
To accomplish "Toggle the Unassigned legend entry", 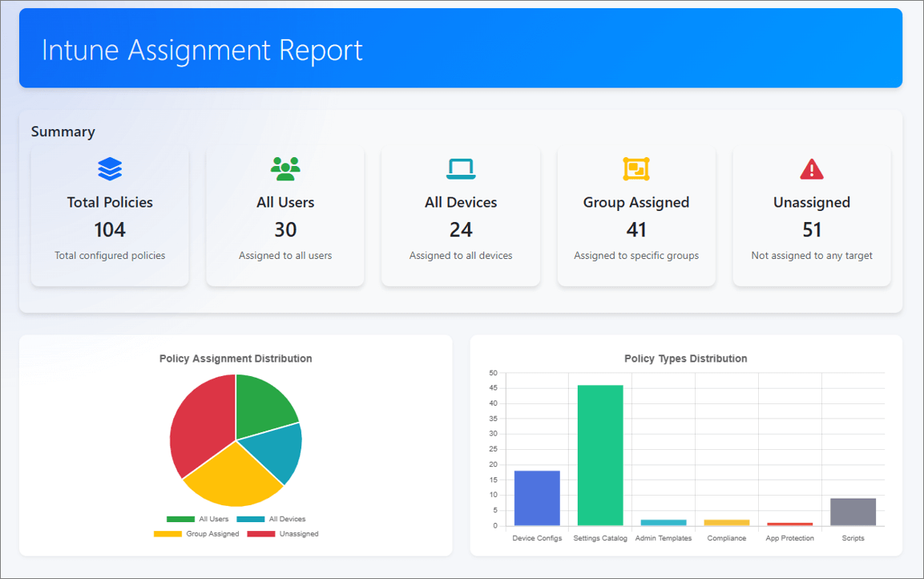I will click(x=283, y=533).
